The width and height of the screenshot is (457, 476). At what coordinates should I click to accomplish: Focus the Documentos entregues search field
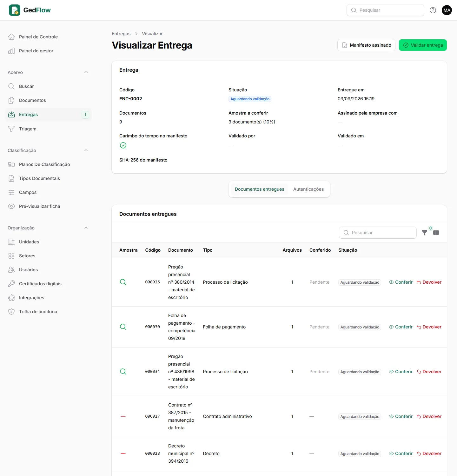[x=378, y=233]
